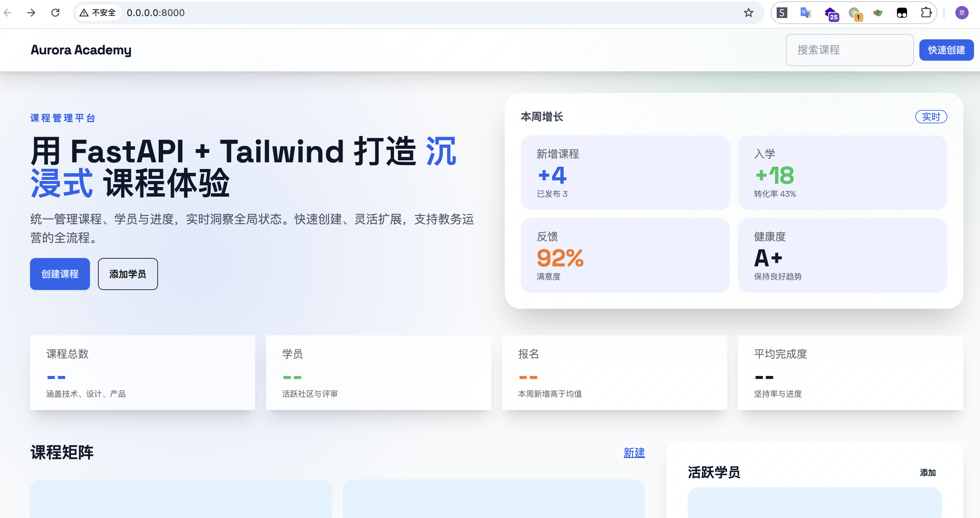
Task: Click the 实时 badge in 本周增长
Action: point(931,117)
